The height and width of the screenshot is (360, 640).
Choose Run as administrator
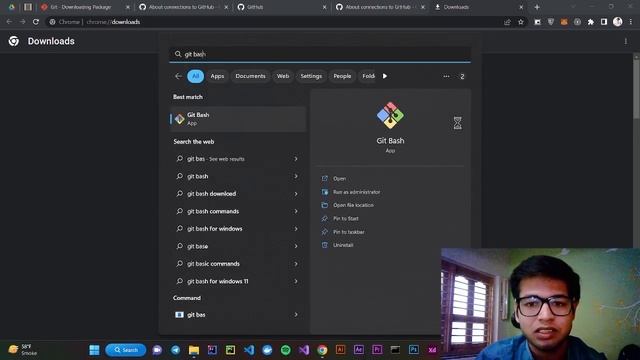point(356,192)
